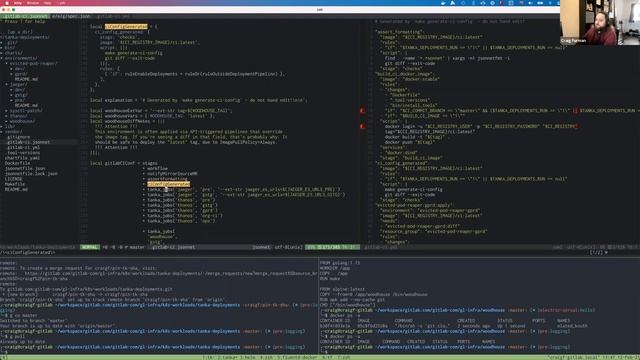This screenshot has width=640, height=360.
Task: Click the Craig webcam video thumbnail
Action: click(600, 22)
